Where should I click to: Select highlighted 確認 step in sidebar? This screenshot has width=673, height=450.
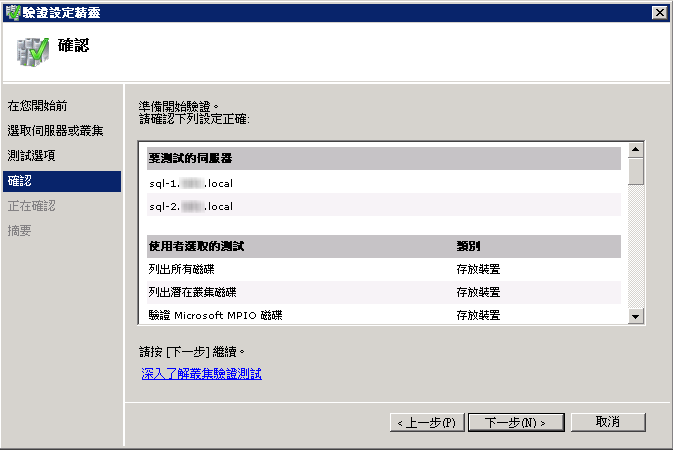click(x=62, y=181)
